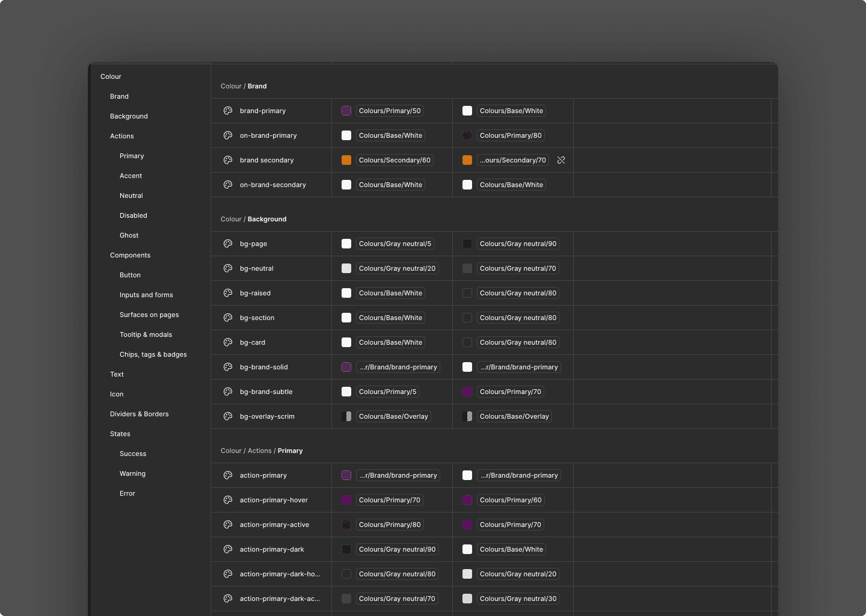866x616 pixels.
Task: Click the Colours/Gray neutral/5 alias pill
Action: 395,244
